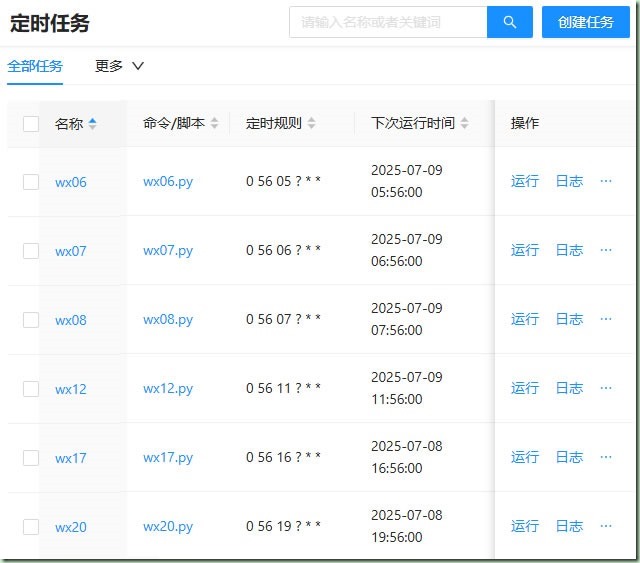Viewport: 640px width, 563px height.
Task: Sort by 名称 column arrows
Action: pyautogui.click(x=93, y=123)
